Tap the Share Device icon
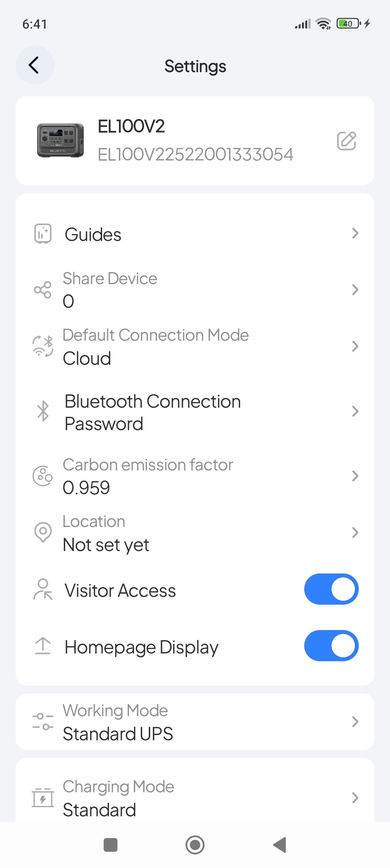The image size is (390, 868). [43, 290]
